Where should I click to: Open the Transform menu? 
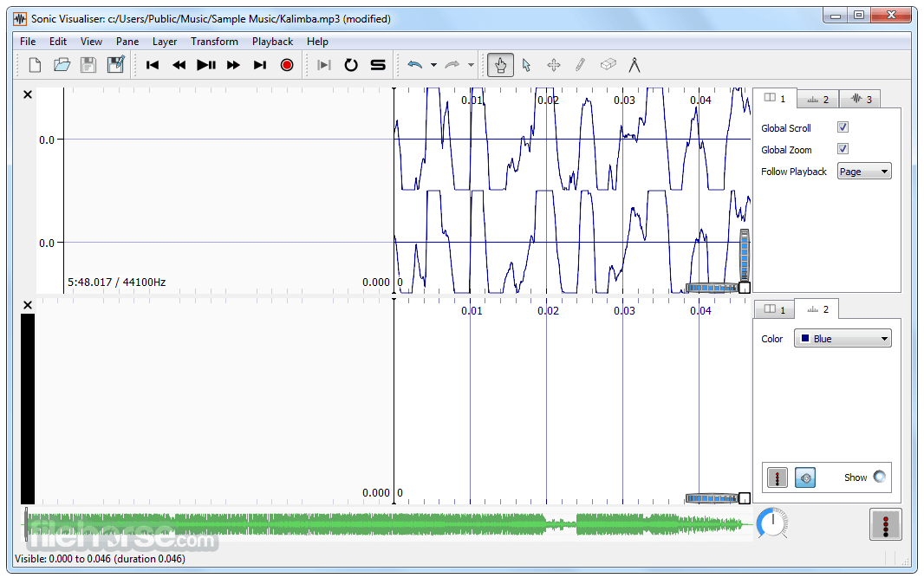214,42
